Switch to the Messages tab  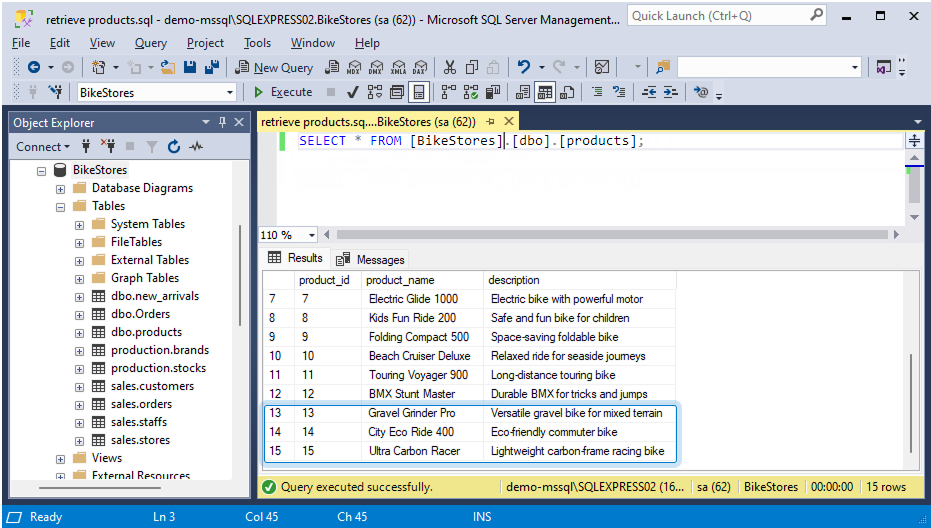(370, 260)
